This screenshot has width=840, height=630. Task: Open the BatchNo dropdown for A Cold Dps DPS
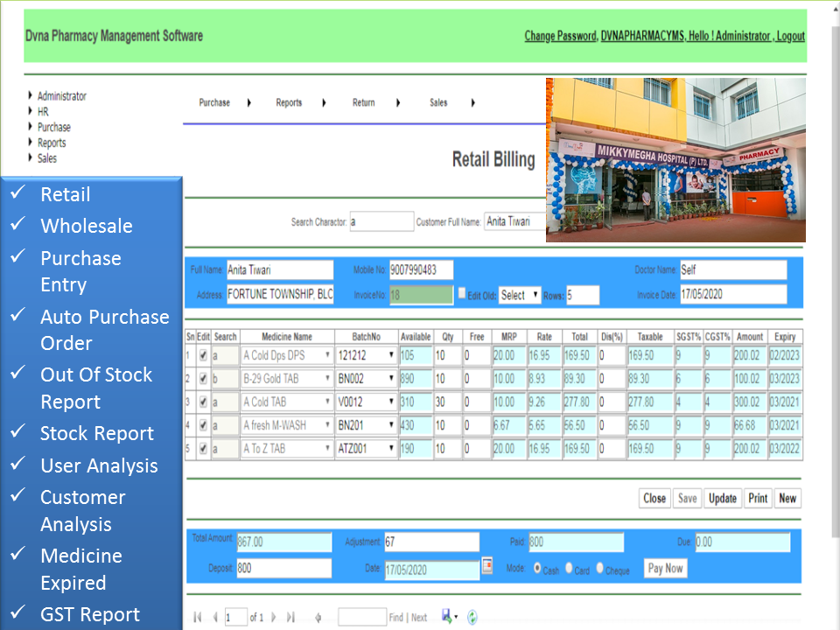[390, 356]
